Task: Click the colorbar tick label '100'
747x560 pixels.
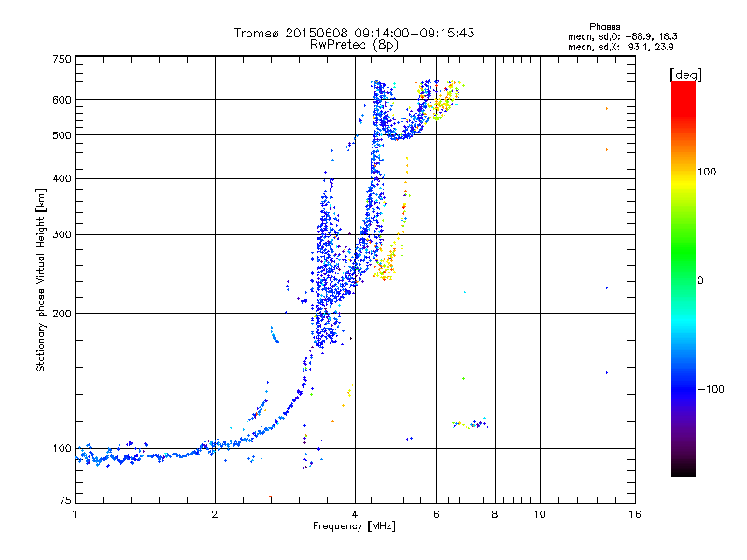Action: [707, 172]
